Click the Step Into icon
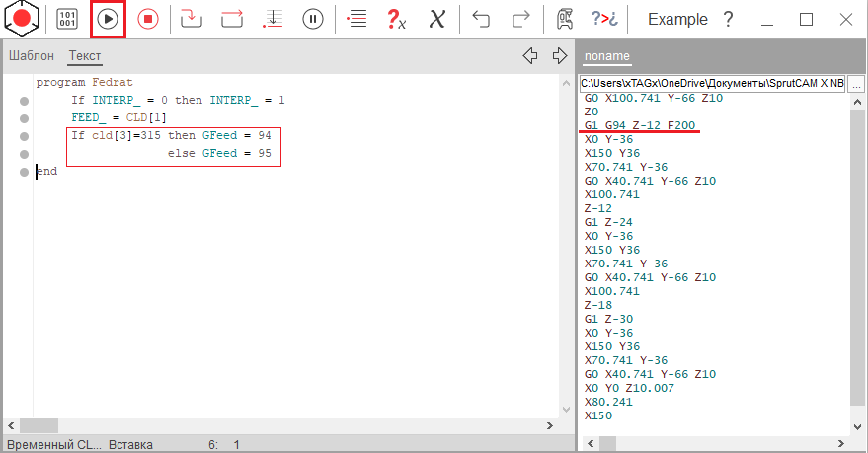The width and height of the screenshot is (868, 453). [x=191, y=19]
